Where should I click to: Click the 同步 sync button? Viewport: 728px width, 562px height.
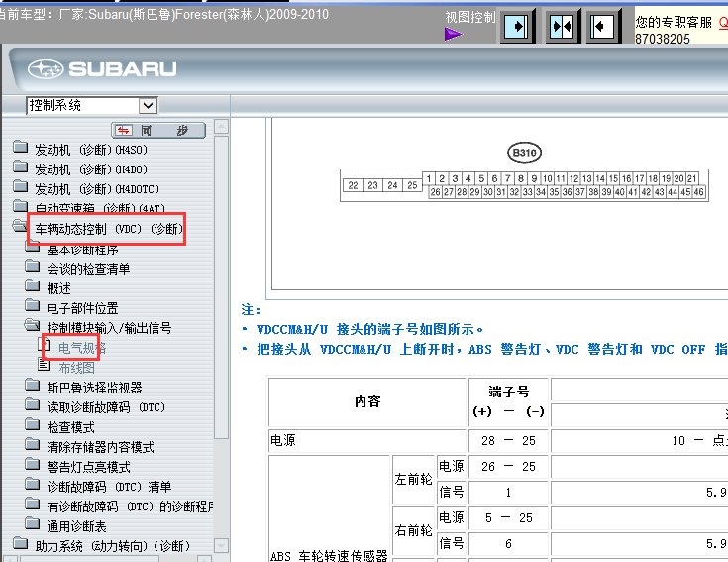point(158,131)
